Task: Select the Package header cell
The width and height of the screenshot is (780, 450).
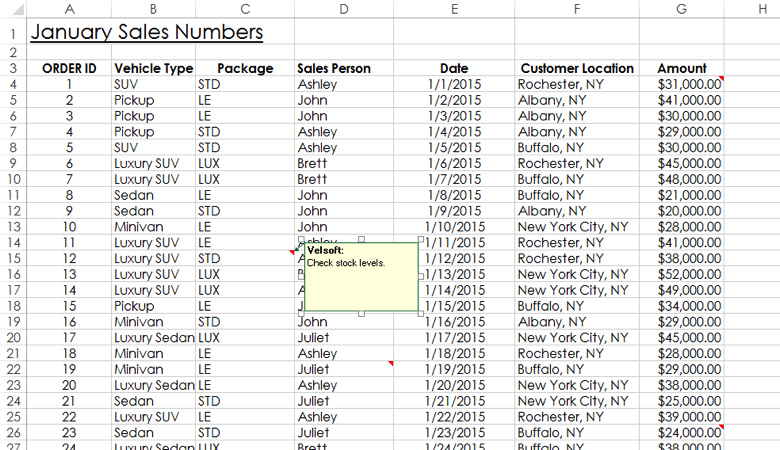Action: pyautogui.click(x=245, y=69)
